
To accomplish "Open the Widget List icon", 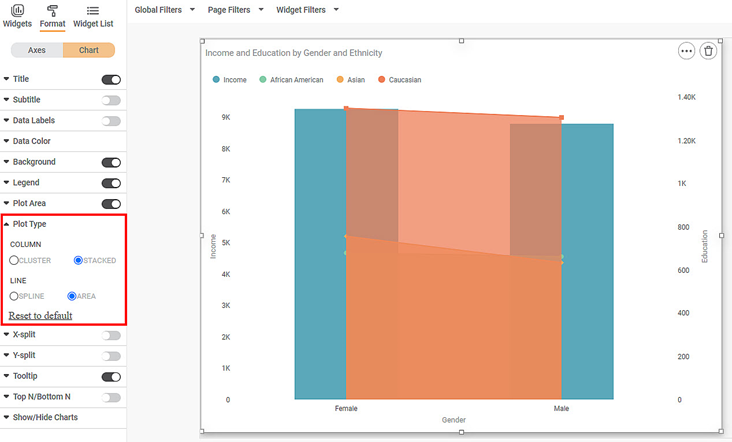I will point(93,10).
